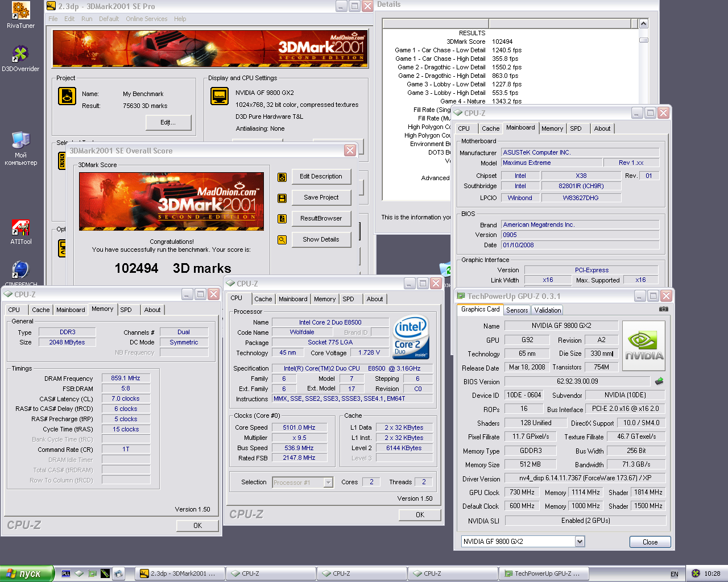The height and width of the screenshot is (582, 728).
Task: Click the NVIDIA SLI value "Enabled (2 GPUs)"
Action: tap(585, 521)
